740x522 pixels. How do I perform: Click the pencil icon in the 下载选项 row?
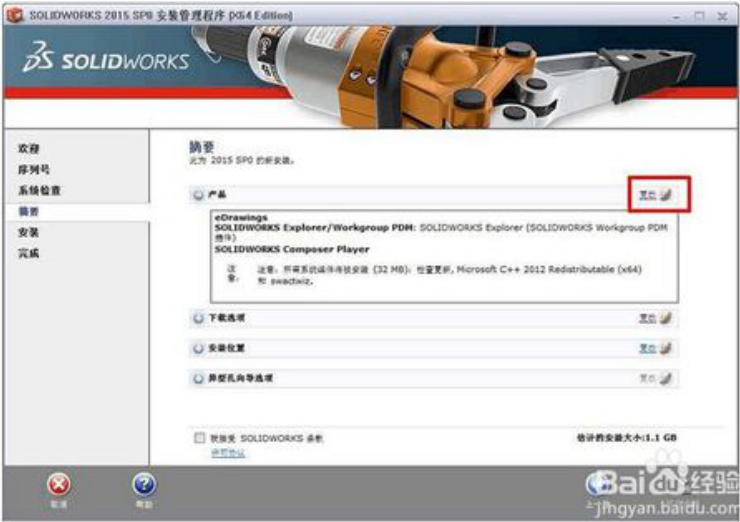click(665, 318)
